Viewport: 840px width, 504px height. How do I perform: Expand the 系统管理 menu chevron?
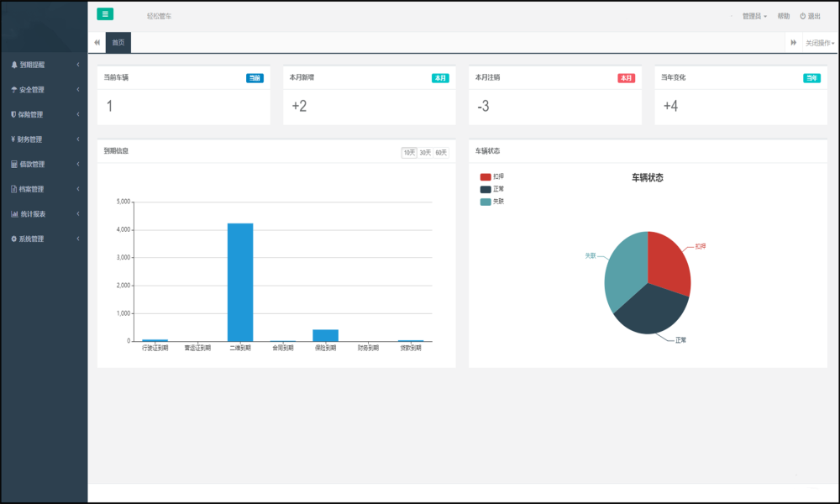pyautogui.click(x=77, y=239)
